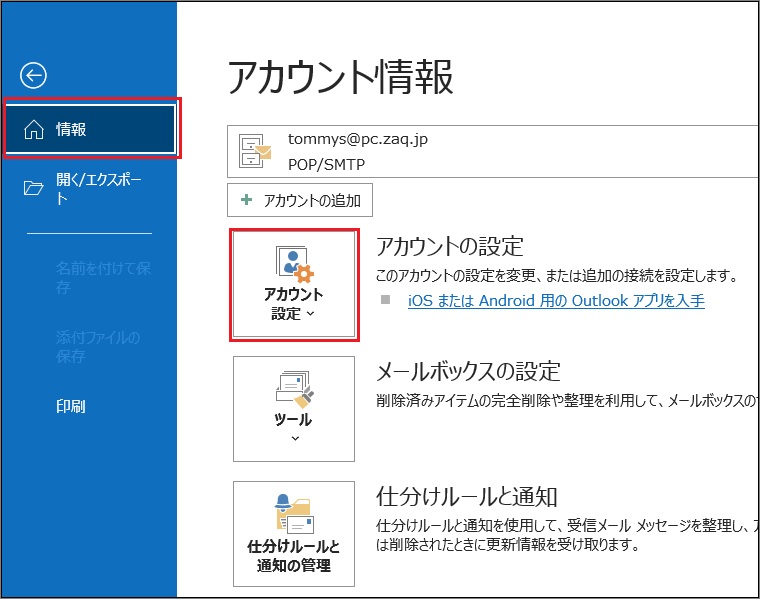This screenshot has width=760, height=599.
Task: Click the folder icon beside 開く/エクスポート
Action: pyautogui.click(x=34, y=188)
